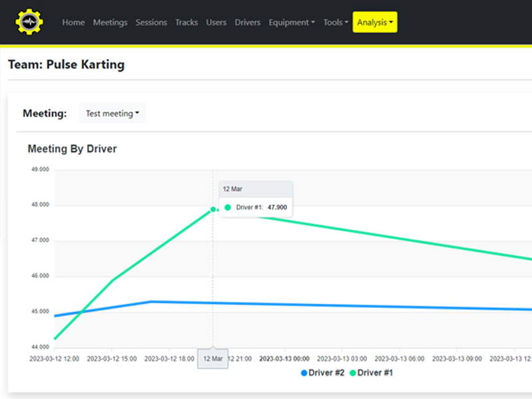Click the green Driver #1 legend dot
532x399 pixels.
pyautogui.click(x=353, y=373)
